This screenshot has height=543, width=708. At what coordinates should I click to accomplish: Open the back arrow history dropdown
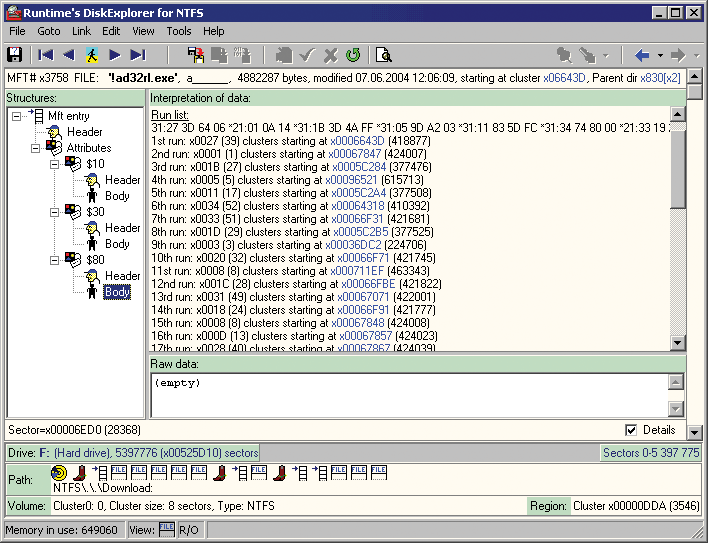click(660, 56)
